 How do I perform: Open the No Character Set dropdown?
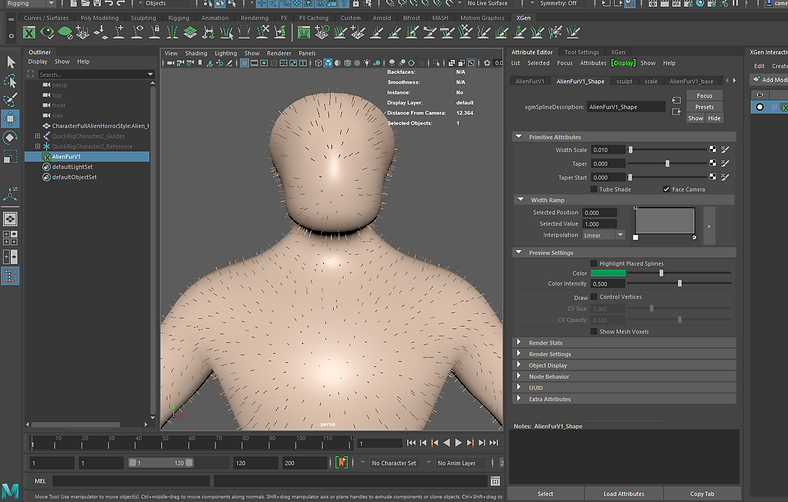393,463
